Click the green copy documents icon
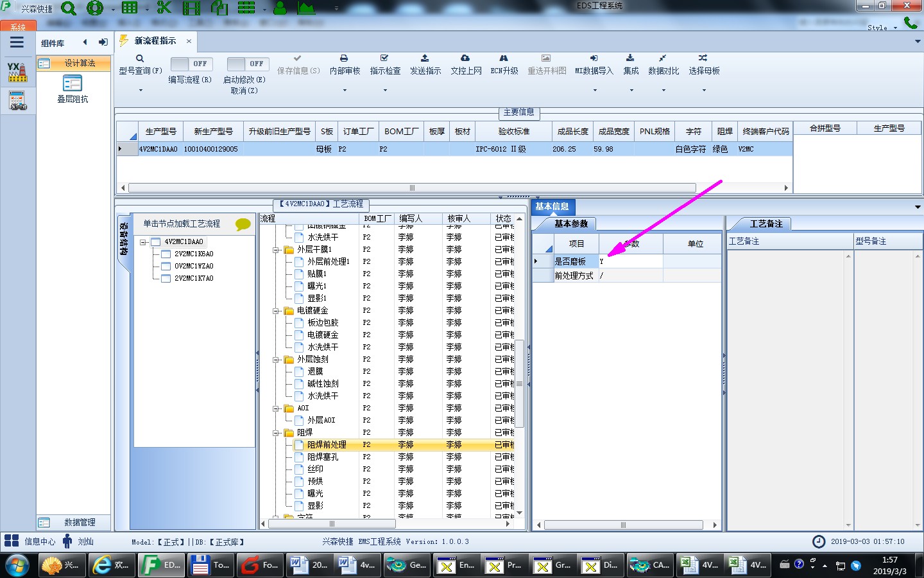The image size is (924, 578). tap(219, 8)
